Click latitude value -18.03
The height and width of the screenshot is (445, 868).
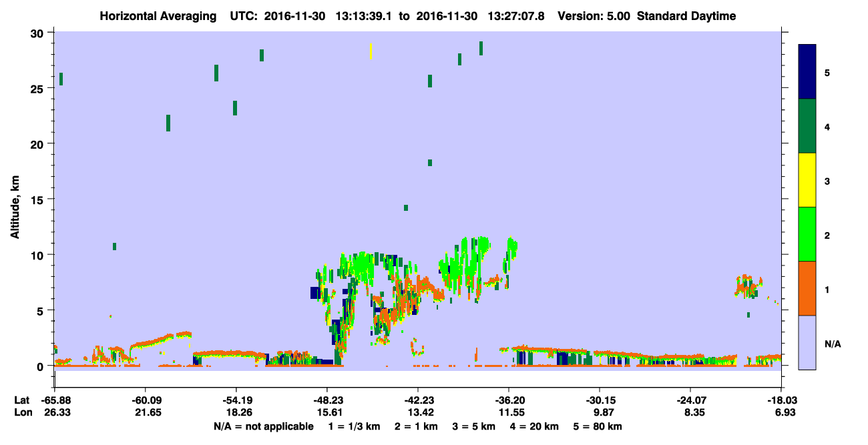coord(781,400)
